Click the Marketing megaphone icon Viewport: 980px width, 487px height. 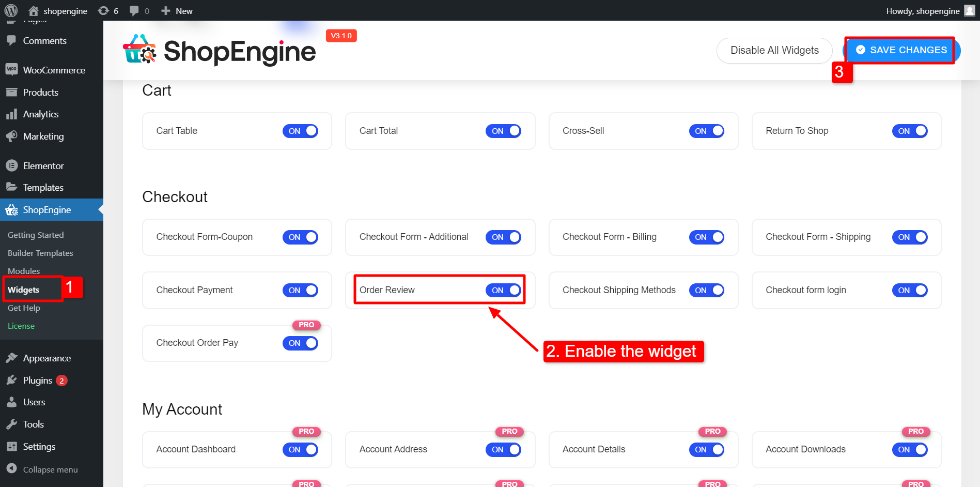[11, 136]
